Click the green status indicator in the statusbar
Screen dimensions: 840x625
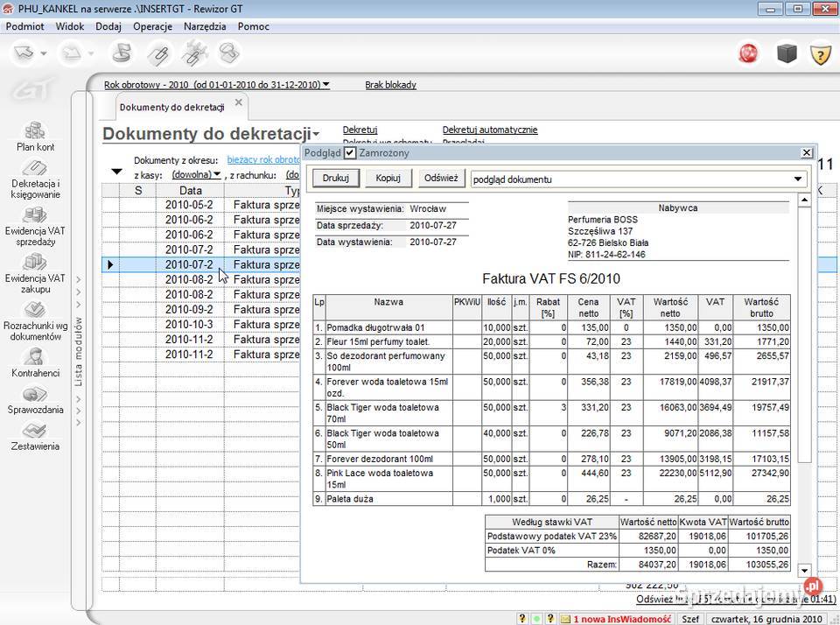[x=535, y=619]
